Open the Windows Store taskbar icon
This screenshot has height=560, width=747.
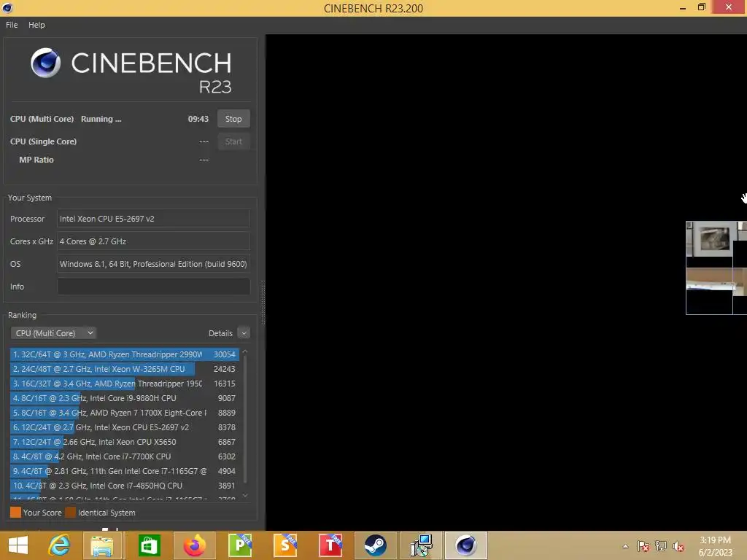coord(149,545)
